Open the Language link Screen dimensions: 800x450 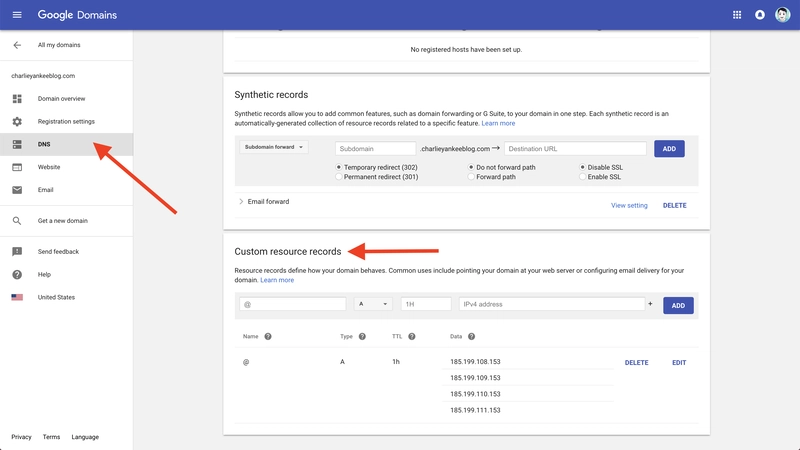tap(85, 437)
